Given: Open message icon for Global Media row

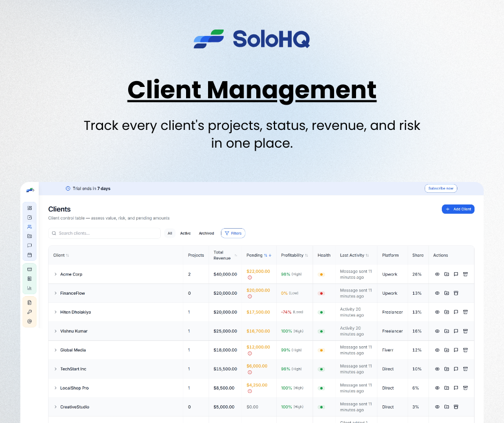Looking at the screenshot, I should click(x=456, y=349).
